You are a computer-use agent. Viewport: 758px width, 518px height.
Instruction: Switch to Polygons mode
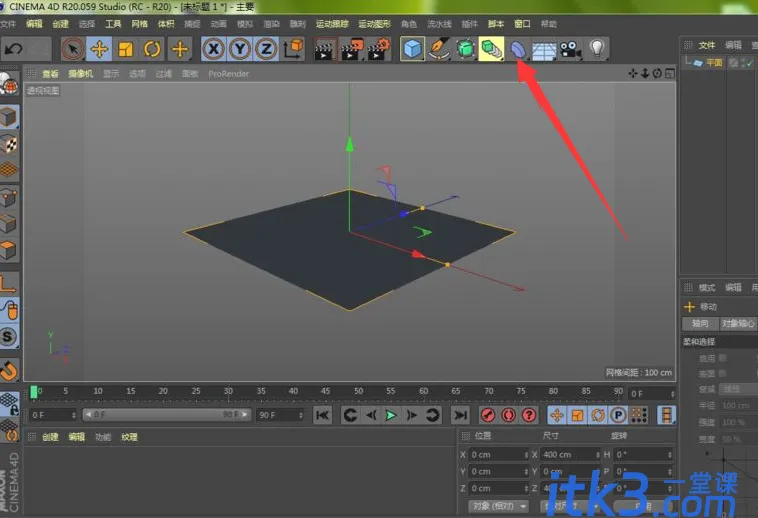[9, 250]
